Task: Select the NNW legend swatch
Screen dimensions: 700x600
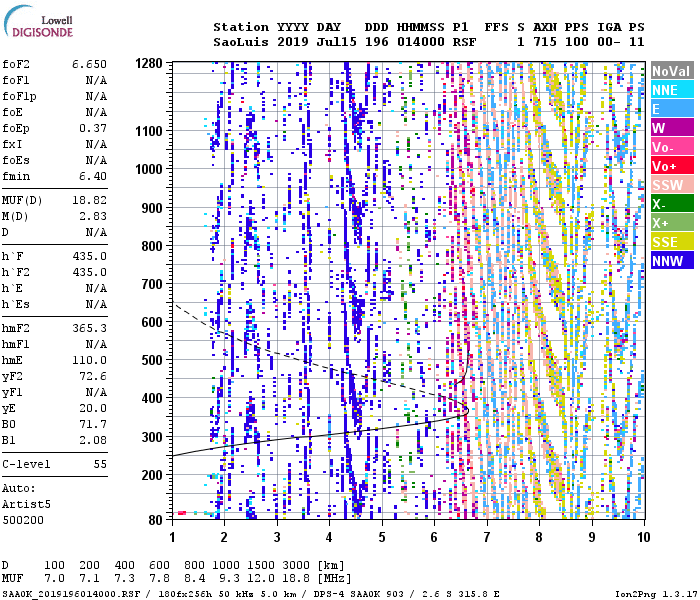Action: click(672, 261)
